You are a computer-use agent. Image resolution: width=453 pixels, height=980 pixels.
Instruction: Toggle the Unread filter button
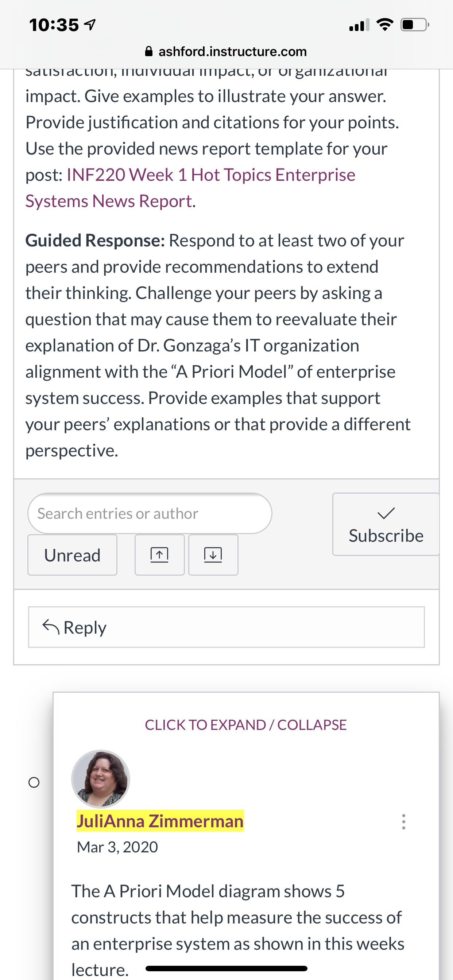[x=72, y=555]
